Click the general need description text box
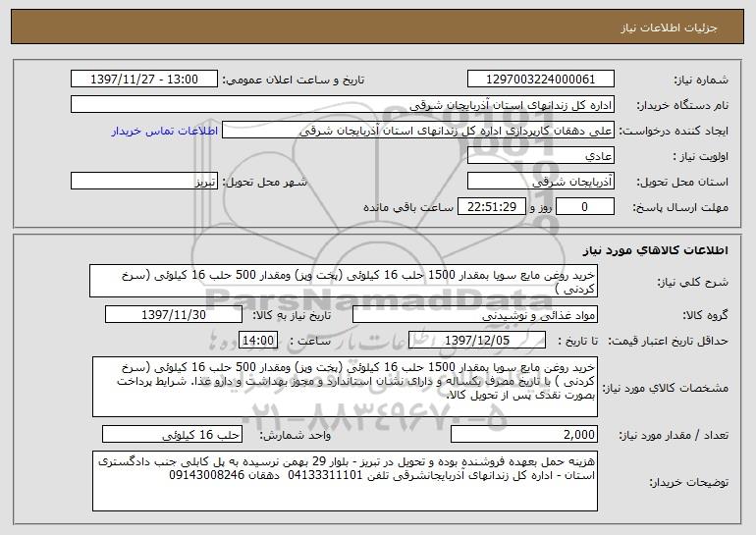The image size is (756, 535). point(344,281)
